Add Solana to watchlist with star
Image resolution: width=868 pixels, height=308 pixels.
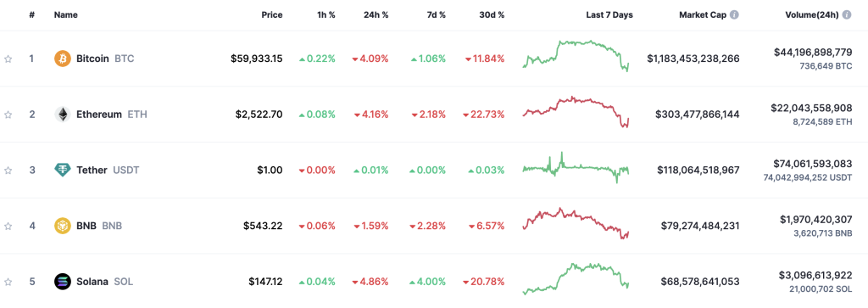tap(8, 282)
